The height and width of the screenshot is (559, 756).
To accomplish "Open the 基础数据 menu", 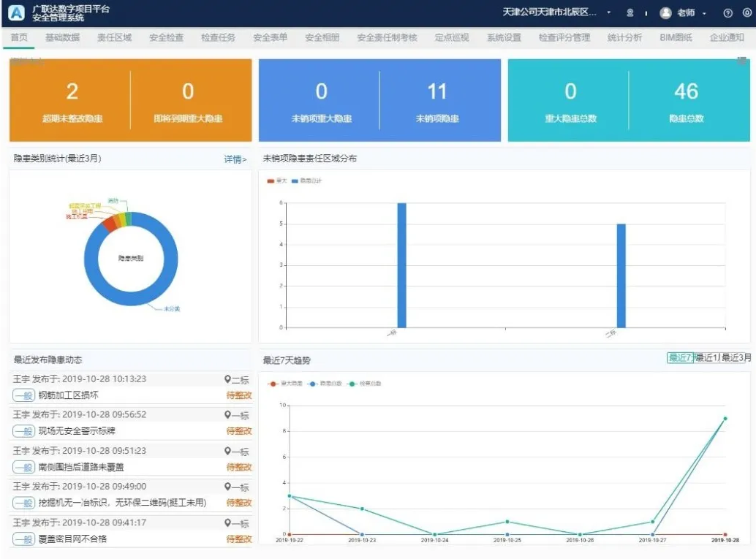I will click(62, 37).
